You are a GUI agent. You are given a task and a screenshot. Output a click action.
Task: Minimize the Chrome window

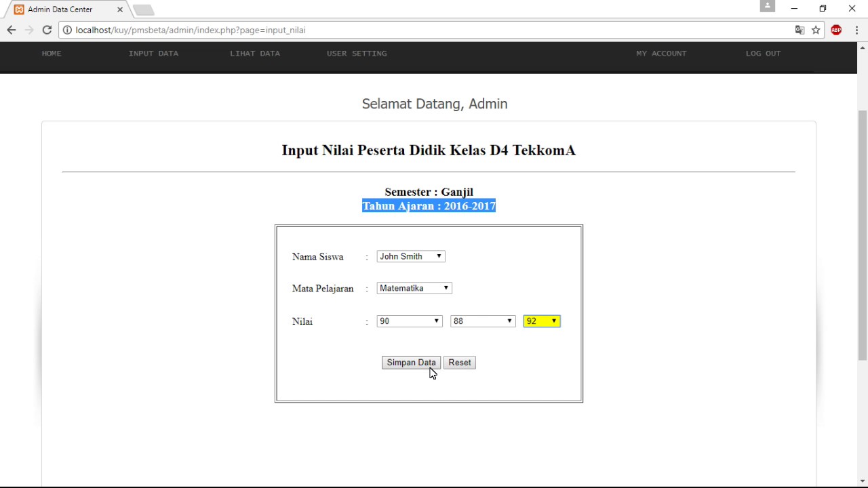click(x=794, y=9)
